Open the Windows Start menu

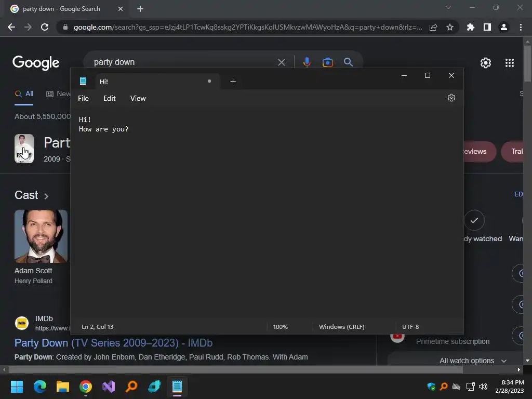click(x=17, y=387)
